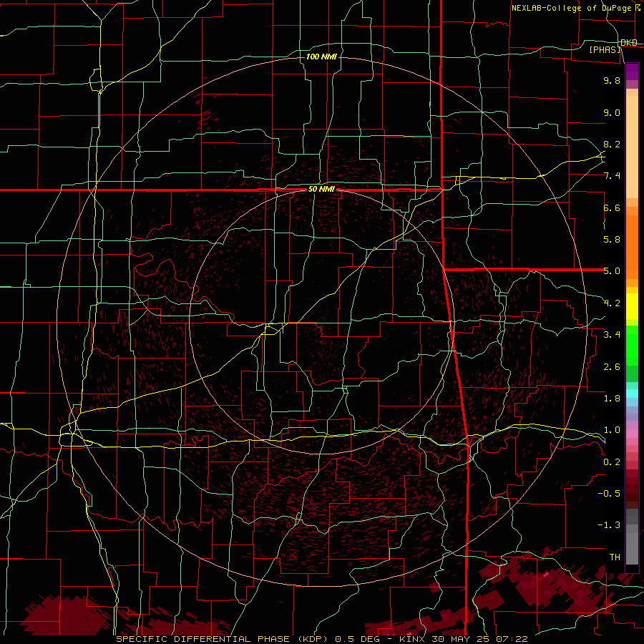Click the 3.4 scale value

[x=612, y=335]
